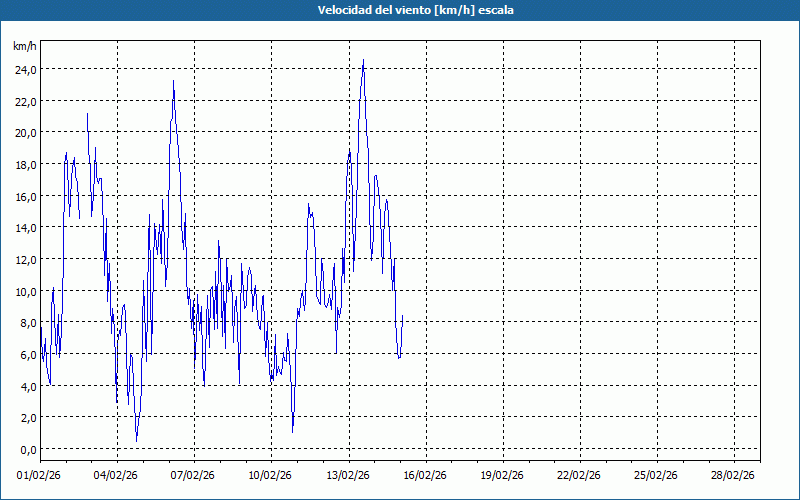The height and width of the screenshot is (500, 800).
Task: Select the 8,0 y-axis label
Action: click(27, 323)
